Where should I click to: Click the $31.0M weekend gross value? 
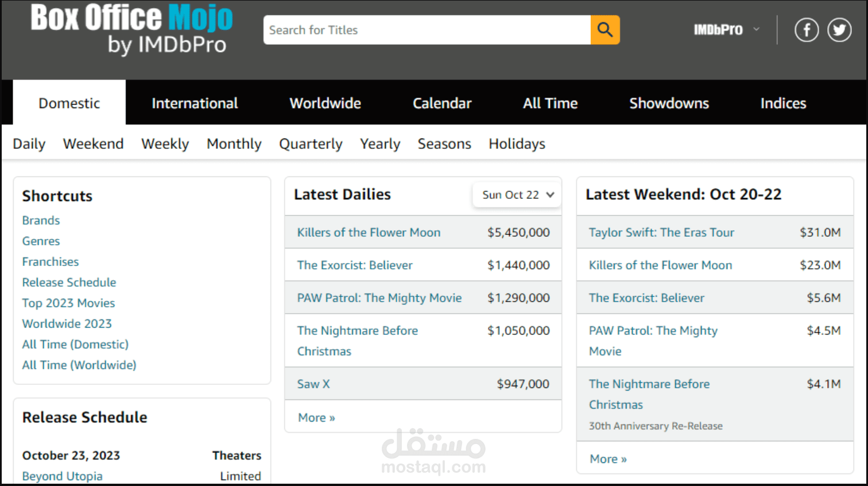[x=820, y=233]
